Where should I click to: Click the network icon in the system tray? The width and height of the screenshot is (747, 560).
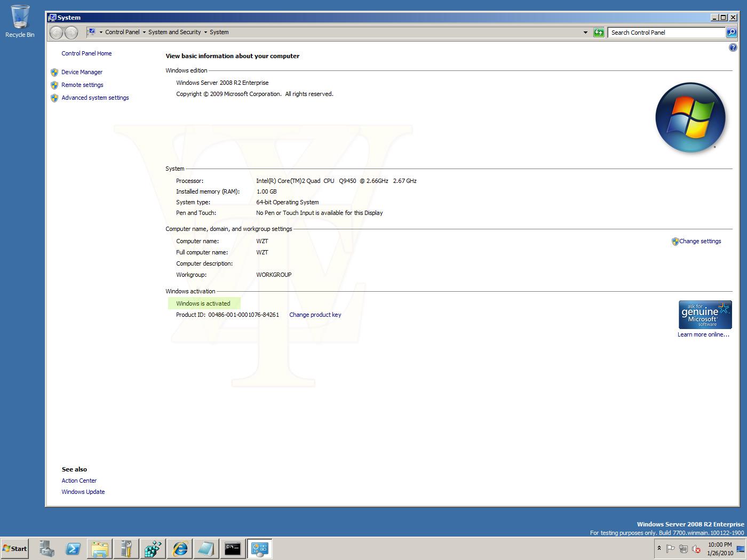684,549
